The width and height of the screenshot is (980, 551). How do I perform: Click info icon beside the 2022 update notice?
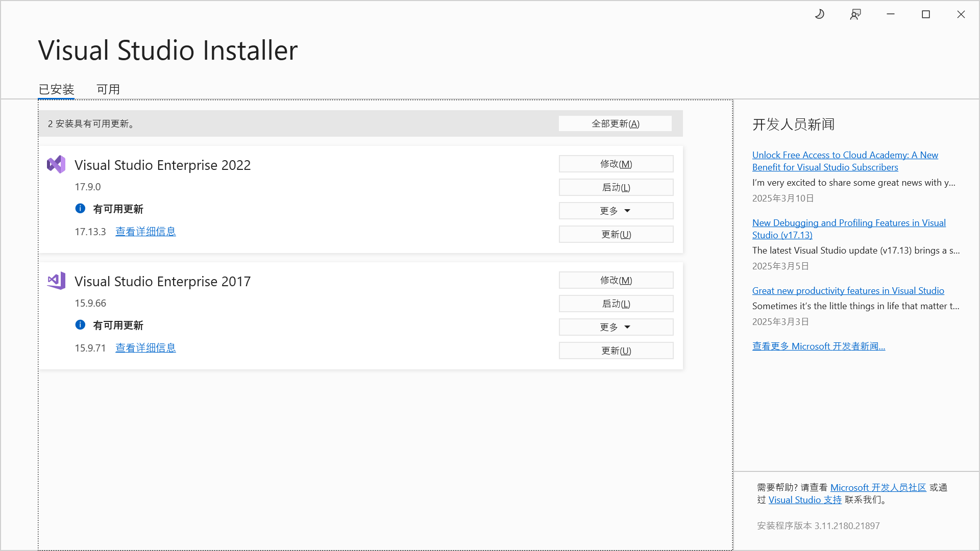80,208
